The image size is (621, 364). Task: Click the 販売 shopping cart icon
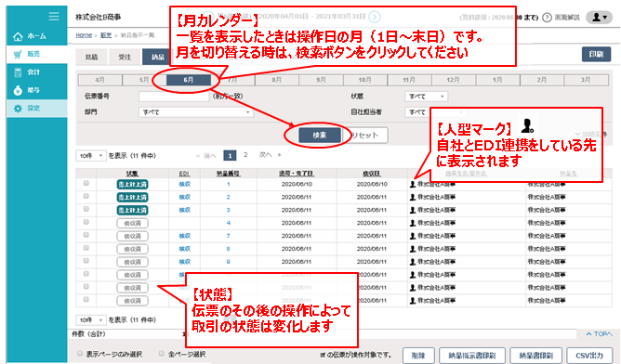pyautogui.click(x=18, y=54)
